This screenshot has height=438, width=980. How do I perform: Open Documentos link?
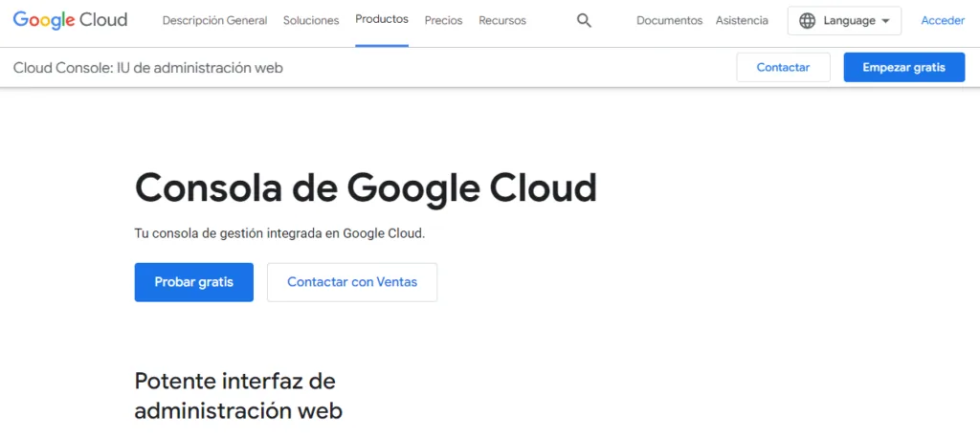[x=669, y=21]
